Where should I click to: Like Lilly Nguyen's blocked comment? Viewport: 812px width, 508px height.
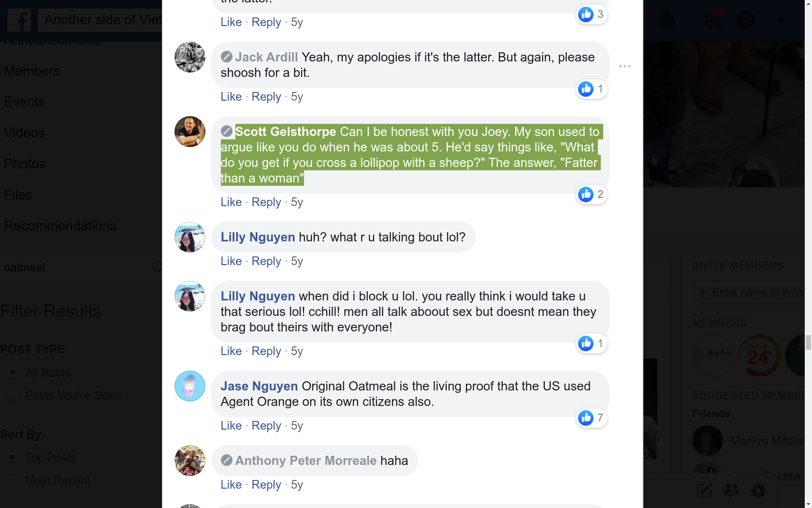pyautogui.click(x=231, y=351)
